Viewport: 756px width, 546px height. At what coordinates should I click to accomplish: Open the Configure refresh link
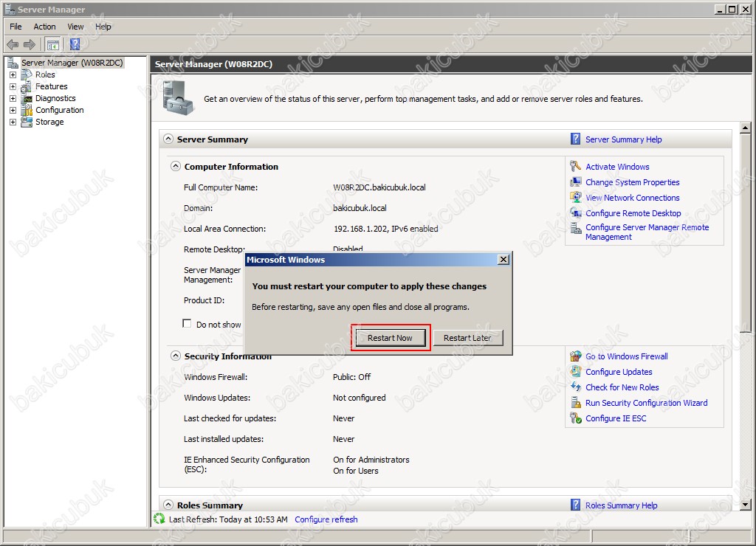point(326,519)
